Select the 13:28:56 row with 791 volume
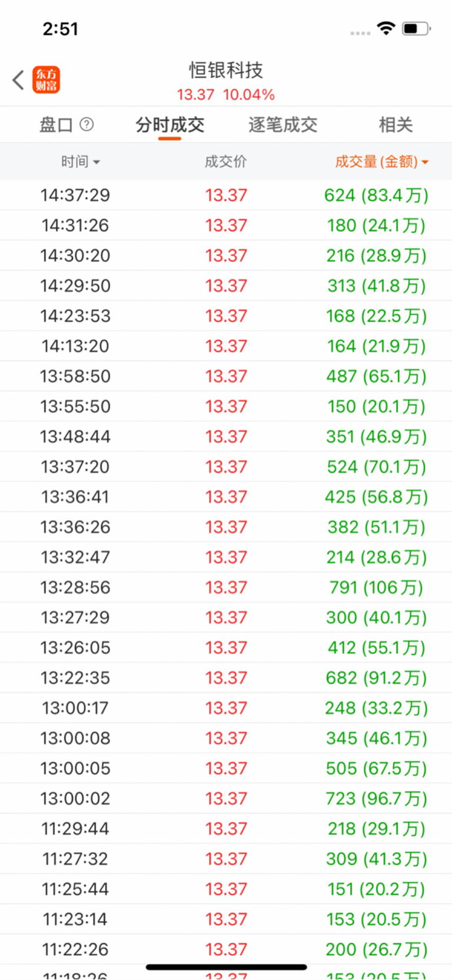452x980 pixels. coord(226,587)
